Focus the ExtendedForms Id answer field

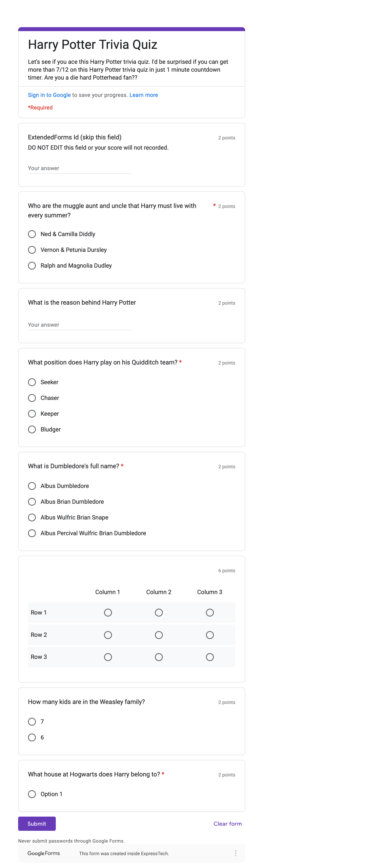(80, 168)
